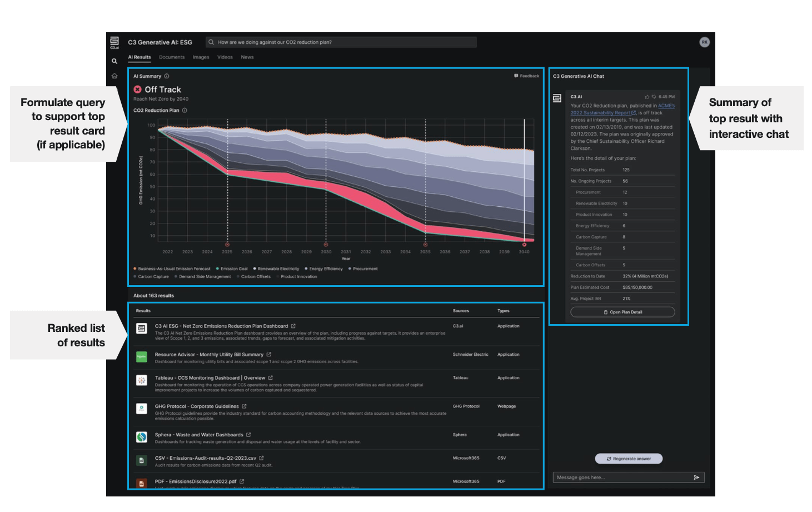Viewport: 812px width, 512px height.
Task: Click the chat message input field
Action: click(x=629, y=478)
